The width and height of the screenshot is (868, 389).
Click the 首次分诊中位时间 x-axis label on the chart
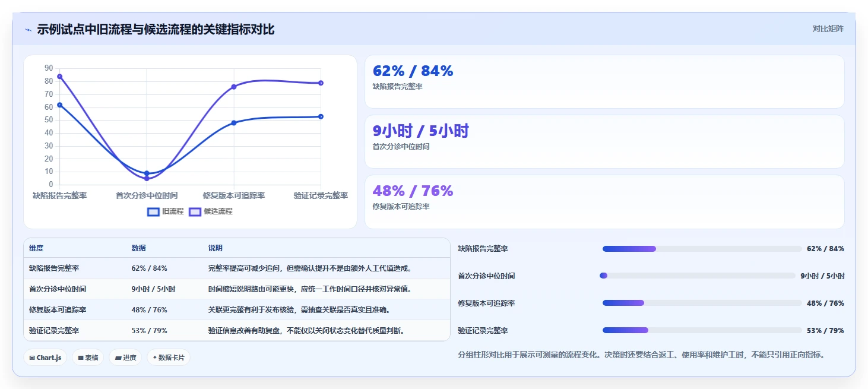click(x=147, y=195)
